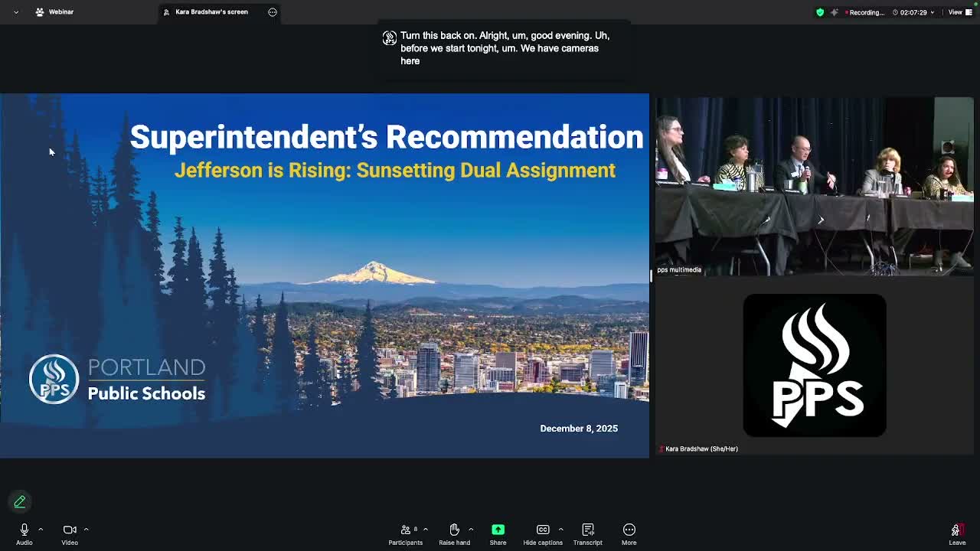Expand the audio options arrow
This screenshot has height=551, width=980.
[41, 529]
